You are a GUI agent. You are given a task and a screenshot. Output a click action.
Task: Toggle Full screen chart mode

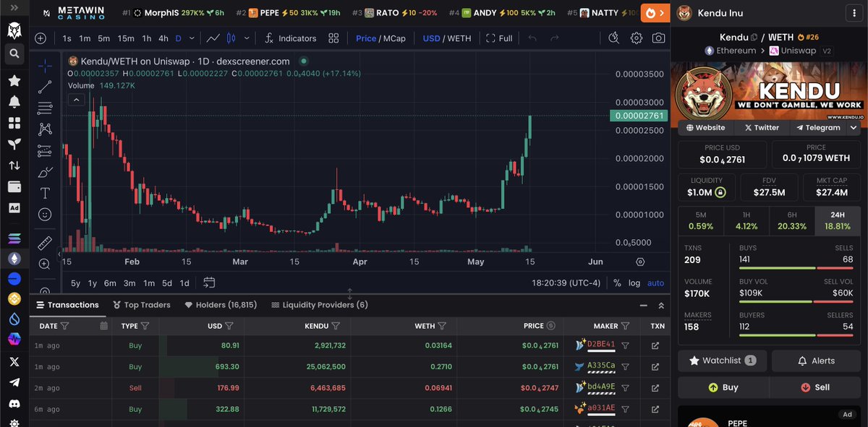coord(499,38)
